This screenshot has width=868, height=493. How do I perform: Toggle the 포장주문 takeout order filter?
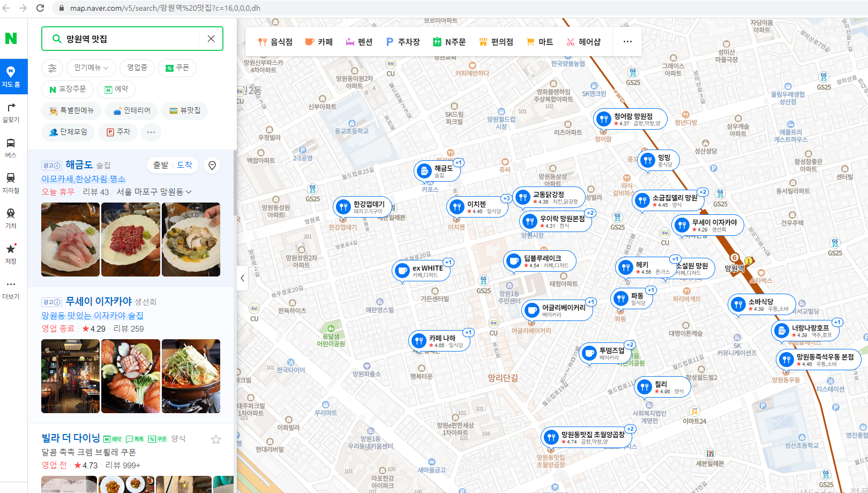[x=68, y=89]
